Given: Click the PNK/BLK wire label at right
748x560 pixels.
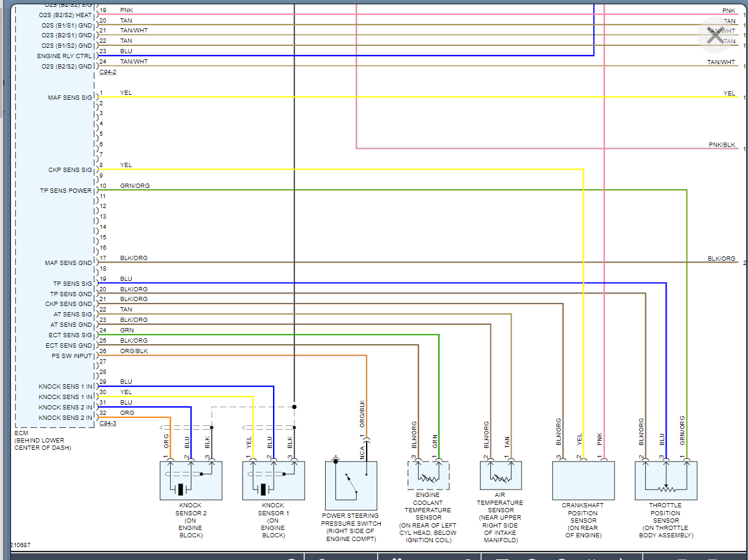Looking at the screenshot, I should [x=722, y=145].
